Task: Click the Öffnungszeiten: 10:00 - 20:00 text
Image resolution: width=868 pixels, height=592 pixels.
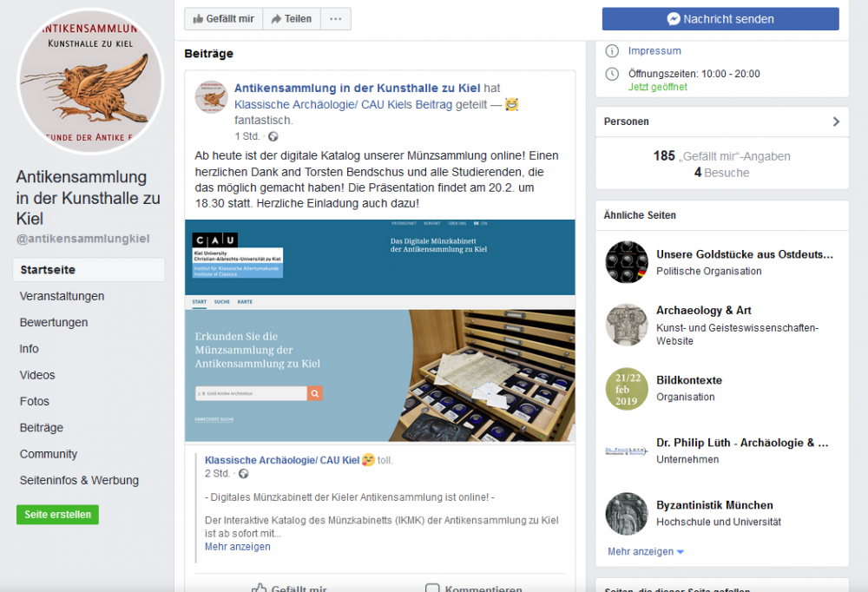Action: [694, 74]
